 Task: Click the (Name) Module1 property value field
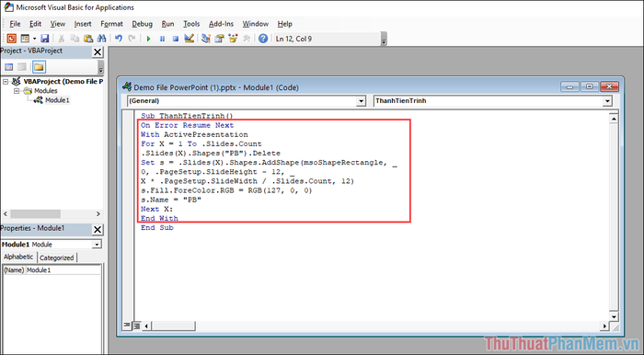click(x=63, y=270)
